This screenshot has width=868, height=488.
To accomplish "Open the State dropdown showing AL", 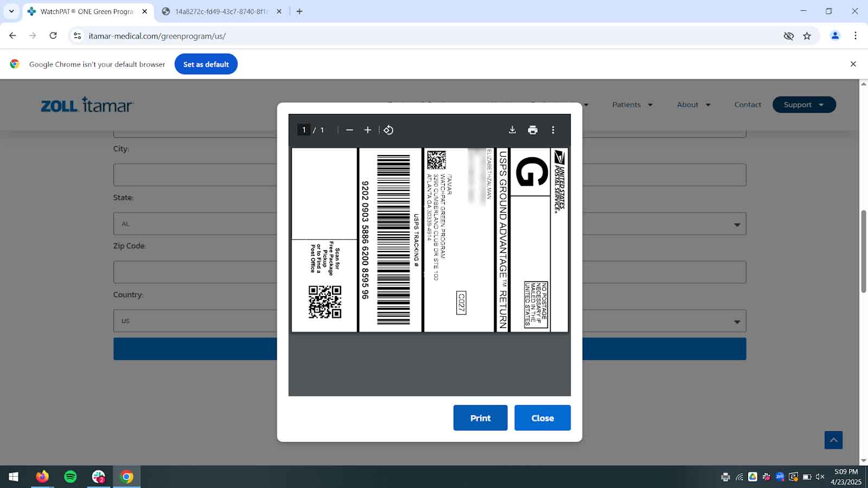I will tap(430, 224).
